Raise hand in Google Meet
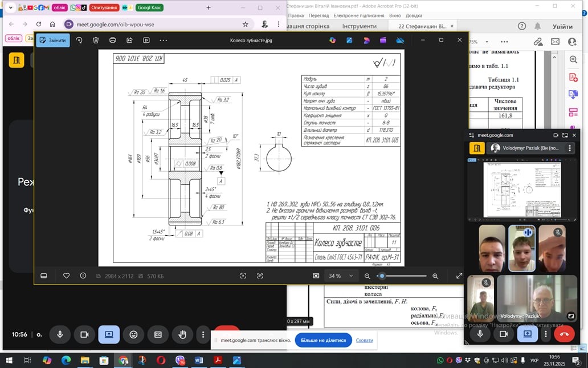Screen dimensions: 588x368 click(182, 335)
